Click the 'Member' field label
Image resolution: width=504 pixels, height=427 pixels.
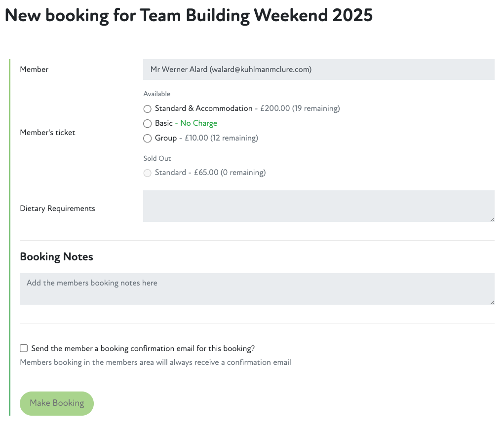[x=34, y=70]
